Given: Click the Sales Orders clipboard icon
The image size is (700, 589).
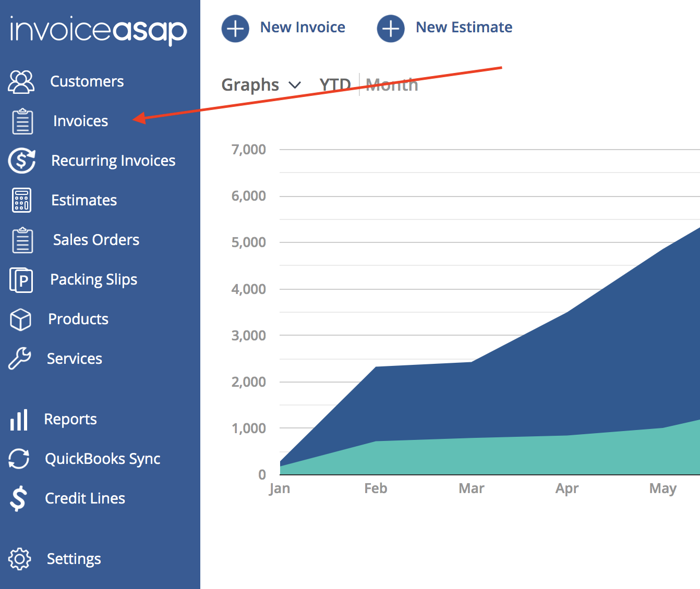Looking at the screenshot, I should tap(22, 240).
